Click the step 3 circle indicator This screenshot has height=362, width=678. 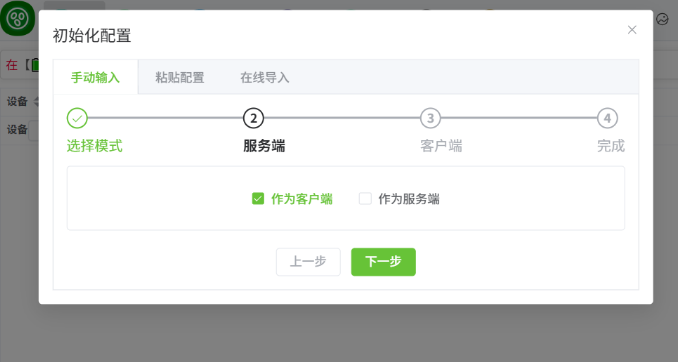pos(430,118)
